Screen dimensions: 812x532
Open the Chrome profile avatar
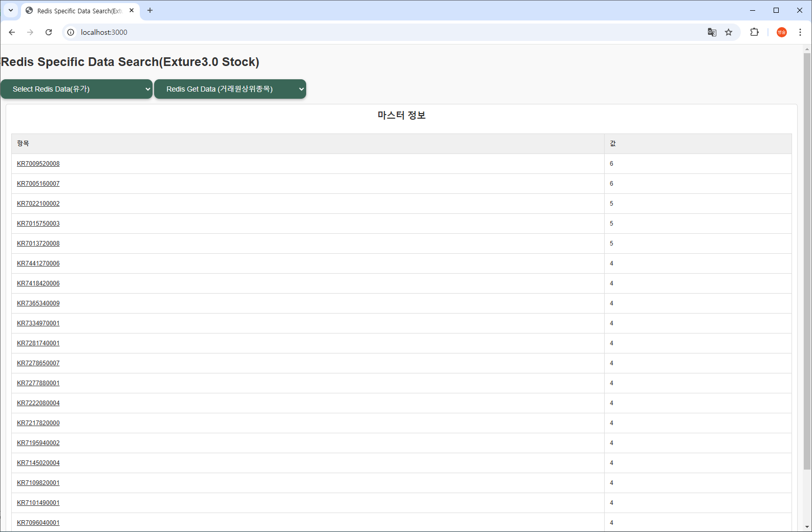click(782, 32)
